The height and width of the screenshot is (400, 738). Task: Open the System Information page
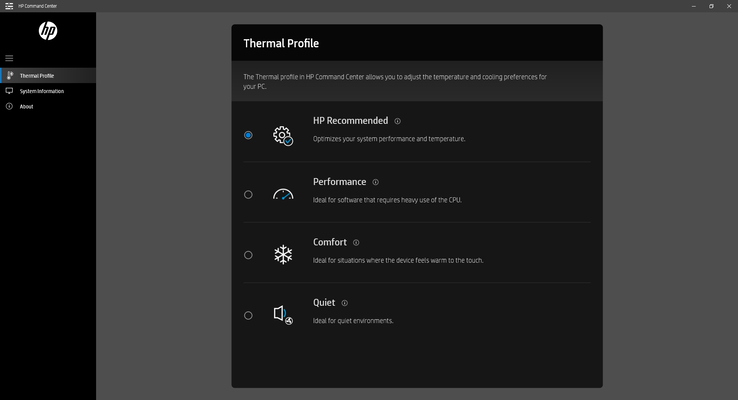(x=41, y=91)
